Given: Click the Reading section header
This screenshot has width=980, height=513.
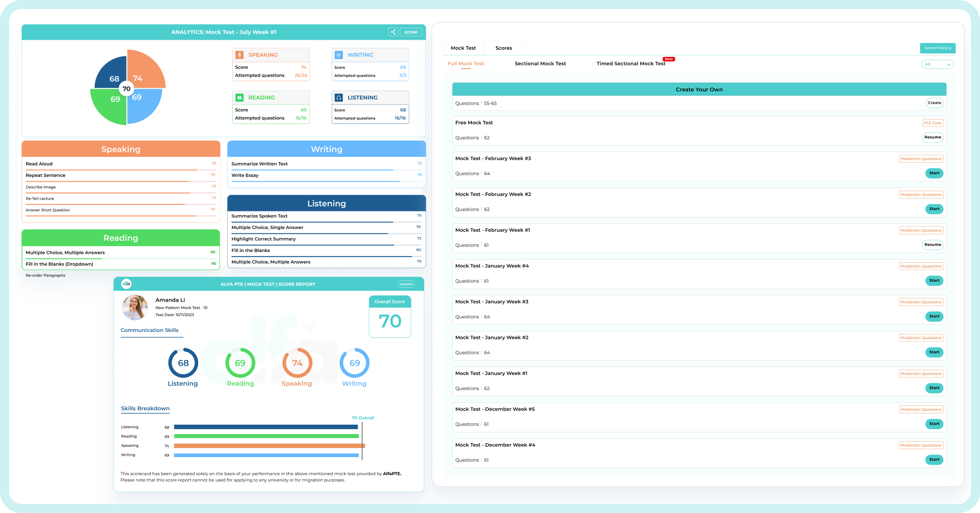Looking at the screenshot, I should click(121, 238).
